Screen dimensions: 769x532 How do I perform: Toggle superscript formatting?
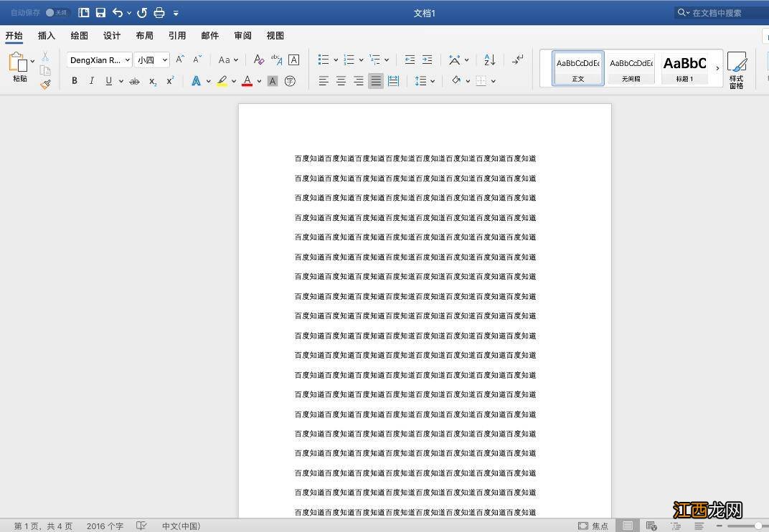170,80
